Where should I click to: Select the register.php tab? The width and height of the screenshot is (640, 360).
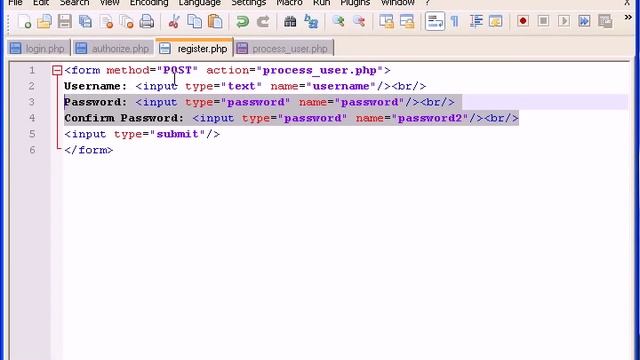pos(195,48)
